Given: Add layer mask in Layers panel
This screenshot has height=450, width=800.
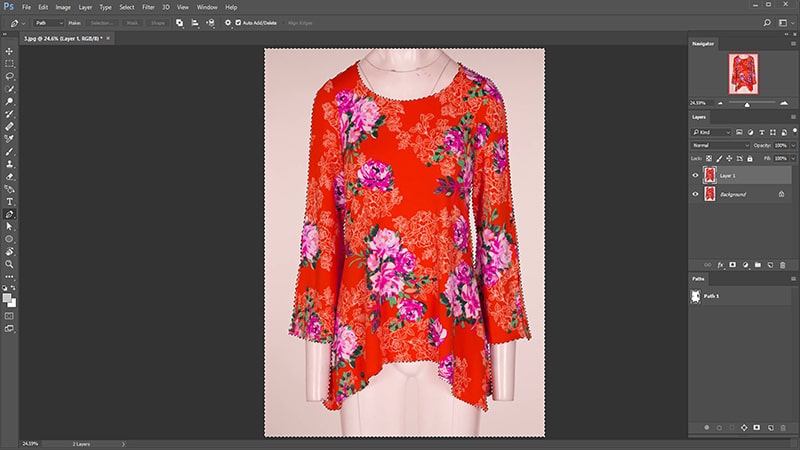Looking at the screenshot, I should [733, 265].
